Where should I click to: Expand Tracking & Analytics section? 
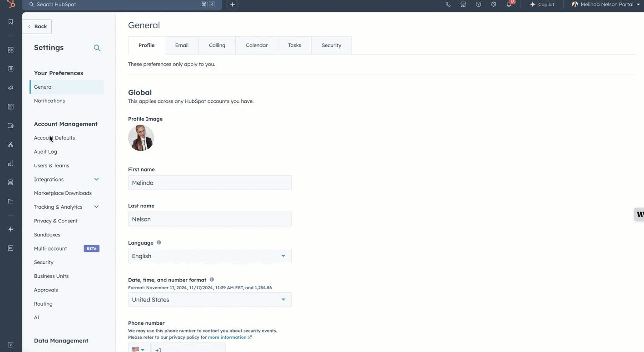(x=96, y=207)
